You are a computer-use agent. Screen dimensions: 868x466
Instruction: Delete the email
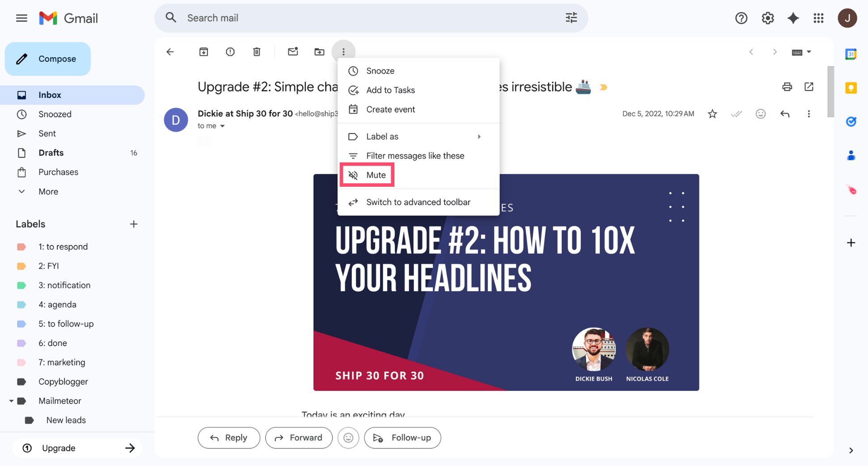[257, 52]
